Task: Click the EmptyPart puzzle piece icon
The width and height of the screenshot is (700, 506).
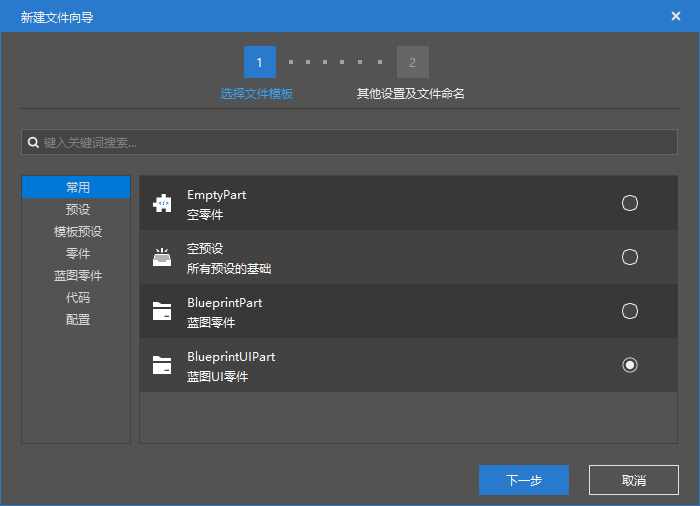Action: click(x=162, y=204)
